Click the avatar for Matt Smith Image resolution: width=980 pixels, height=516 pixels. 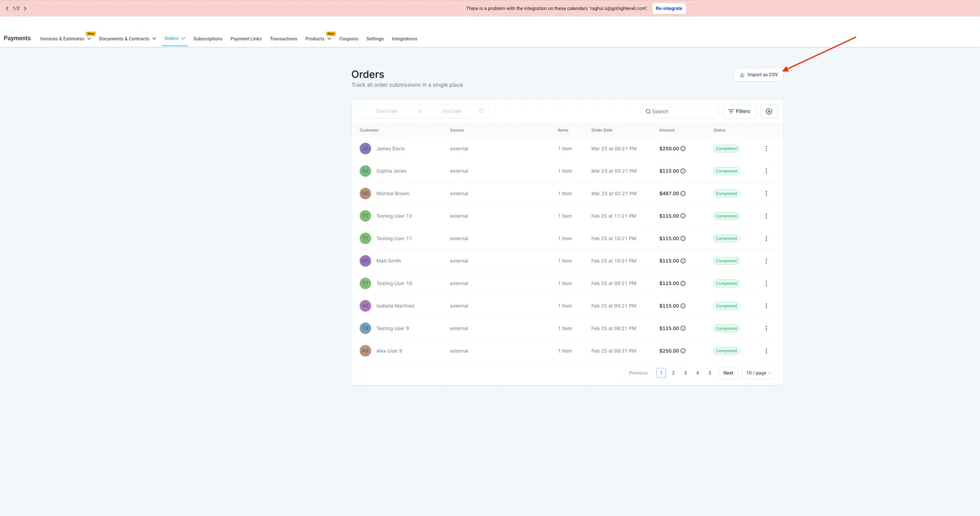[365, 261]
